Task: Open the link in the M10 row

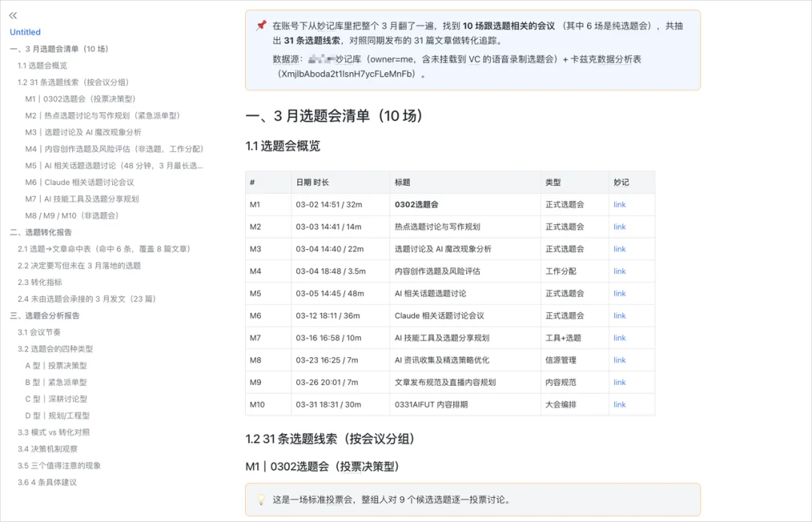Action: pos(620,405)
